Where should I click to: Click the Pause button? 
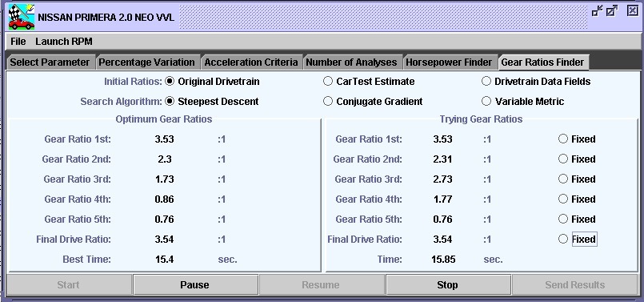195,284
